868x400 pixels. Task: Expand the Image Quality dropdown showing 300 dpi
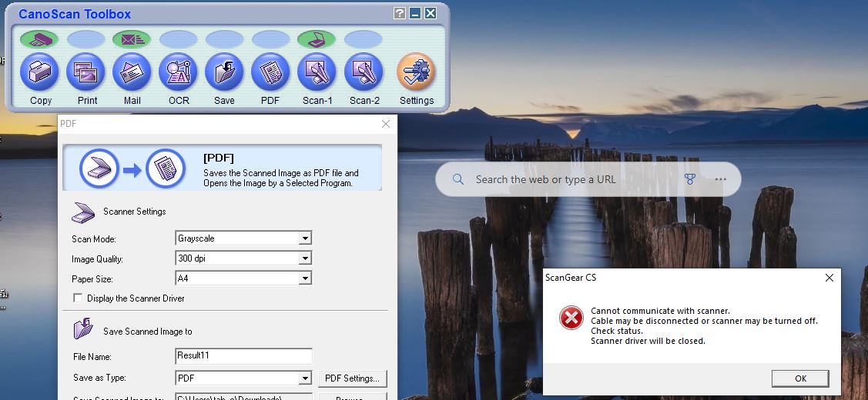pyautogui.click(x=243, y=258)
